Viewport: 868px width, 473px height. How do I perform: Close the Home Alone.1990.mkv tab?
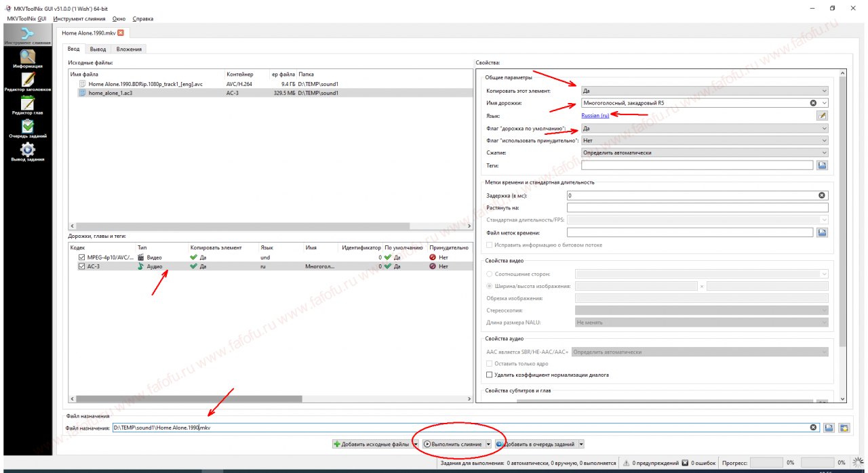(x=121, y=33)
